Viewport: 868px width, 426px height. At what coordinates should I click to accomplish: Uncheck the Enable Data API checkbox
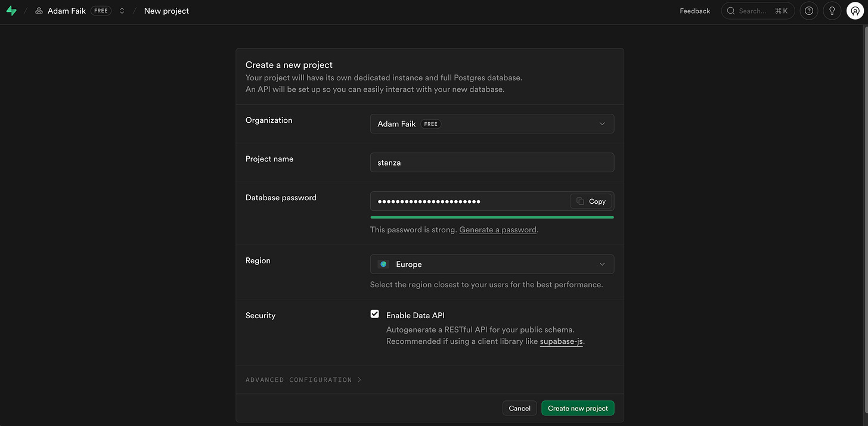point(374,313)
